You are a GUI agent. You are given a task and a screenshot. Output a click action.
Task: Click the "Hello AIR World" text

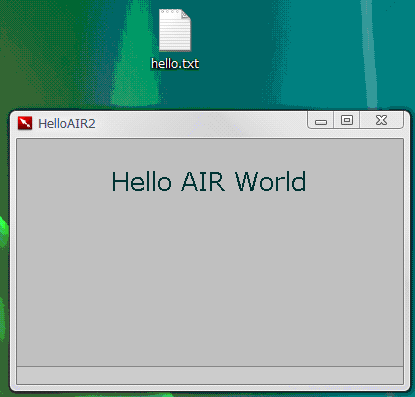(x=209, y=181)
